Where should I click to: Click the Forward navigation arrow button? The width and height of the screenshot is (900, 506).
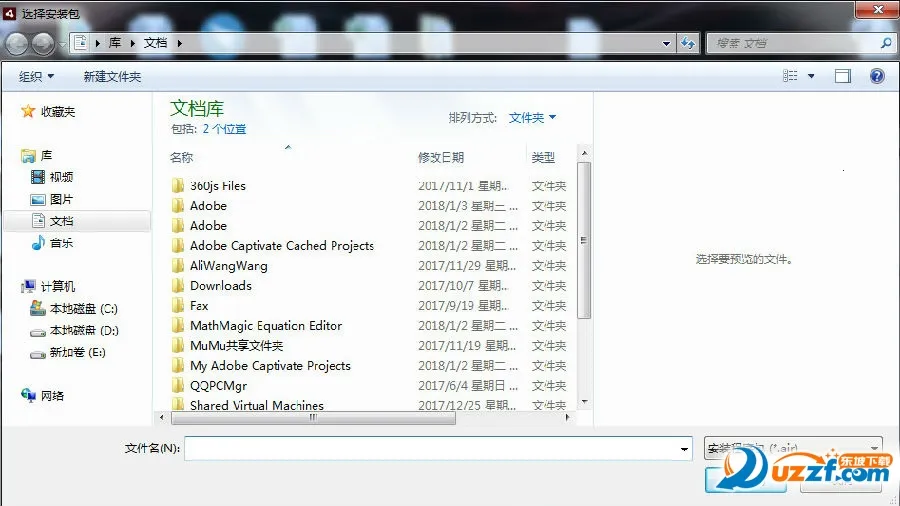[x=43, y=44]
